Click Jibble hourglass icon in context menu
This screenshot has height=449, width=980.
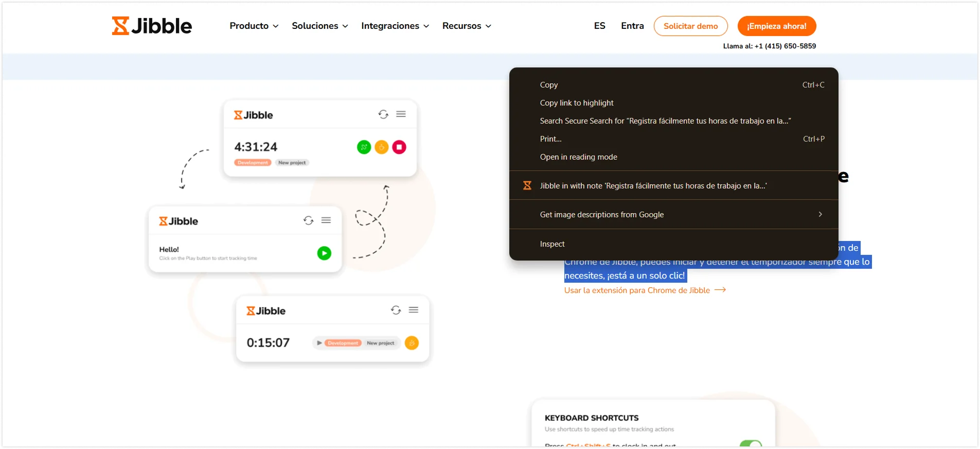(527, 185)
